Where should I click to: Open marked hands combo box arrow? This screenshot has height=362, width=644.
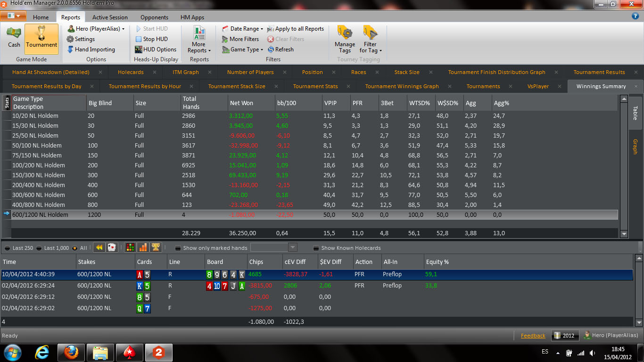(x=292, y=247)
